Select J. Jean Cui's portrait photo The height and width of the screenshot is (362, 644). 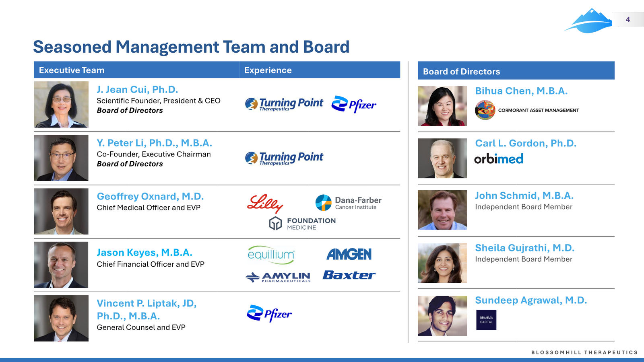tap(61, 105)
